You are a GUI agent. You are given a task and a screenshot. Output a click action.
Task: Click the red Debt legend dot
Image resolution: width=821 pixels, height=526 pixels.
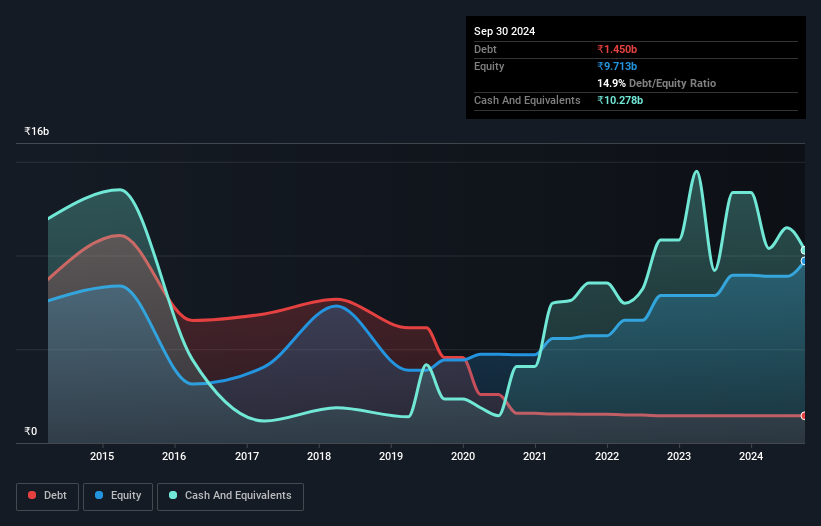32,495
